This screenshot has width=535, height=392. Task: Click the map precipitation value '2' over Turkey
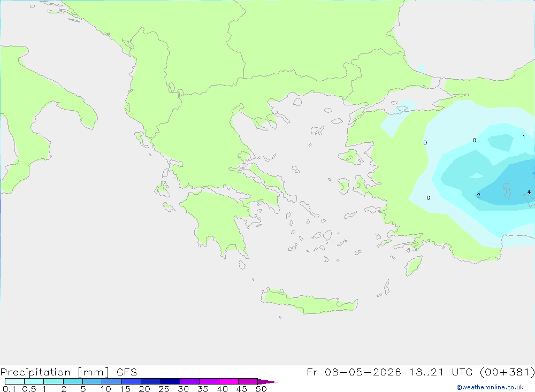click(479, 195)
